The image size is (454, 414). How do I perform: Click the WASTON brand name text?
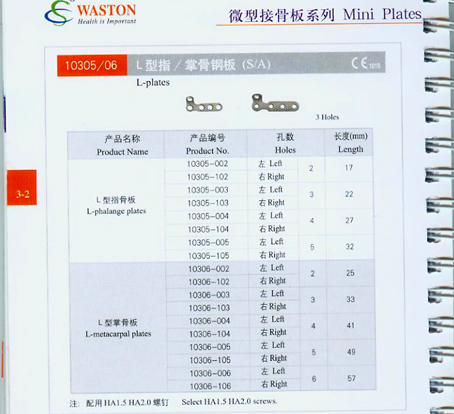tap(107, 10)
